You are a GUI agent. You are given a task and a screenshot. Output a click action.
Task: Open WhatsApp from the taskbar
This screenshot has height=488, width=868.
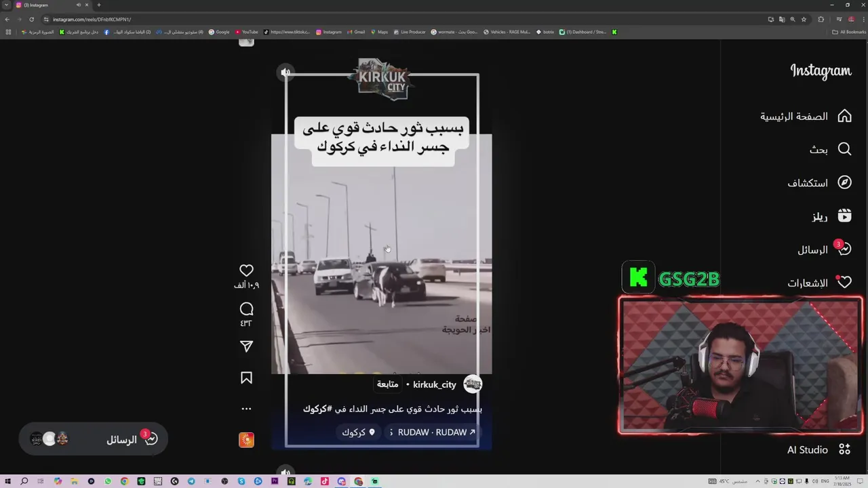coord(108,481)
